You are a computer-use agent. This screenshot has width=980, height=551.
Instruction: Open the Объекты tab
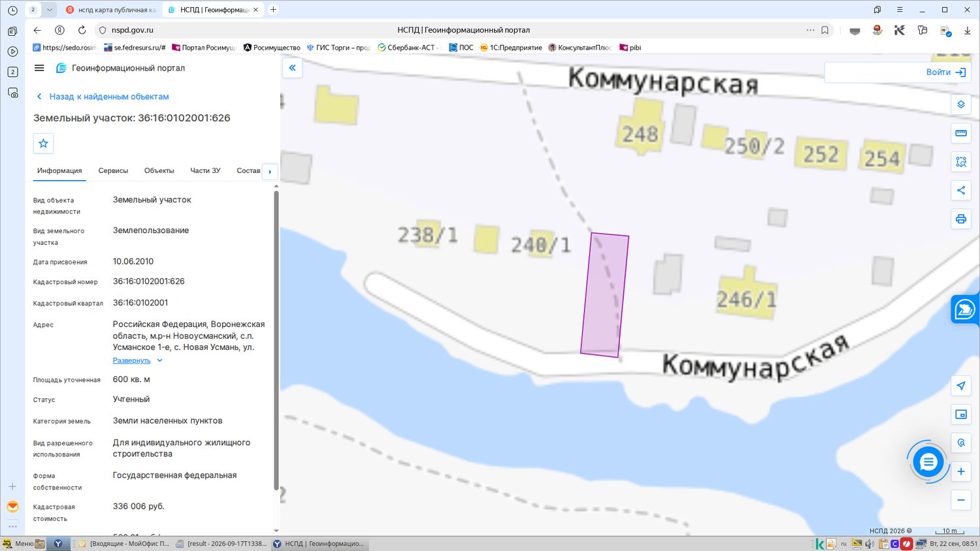point(159,170)
